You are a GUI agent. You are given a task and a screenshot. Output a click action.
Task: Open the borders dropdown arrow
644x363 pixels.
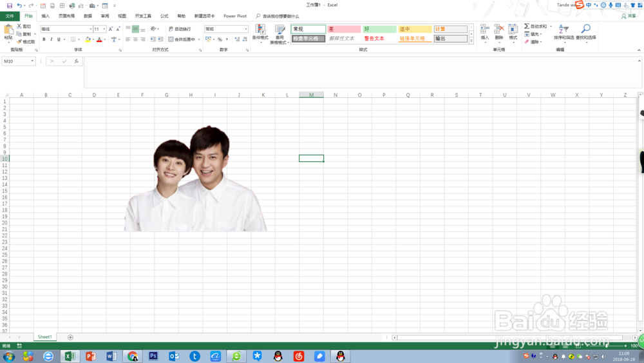[79, 39]
